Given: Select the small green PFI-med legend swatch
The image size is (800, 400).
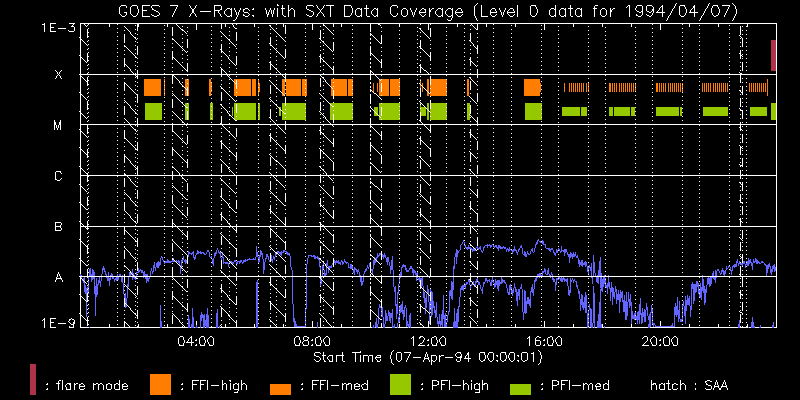Looking at the screenshot, I should 521,388.
